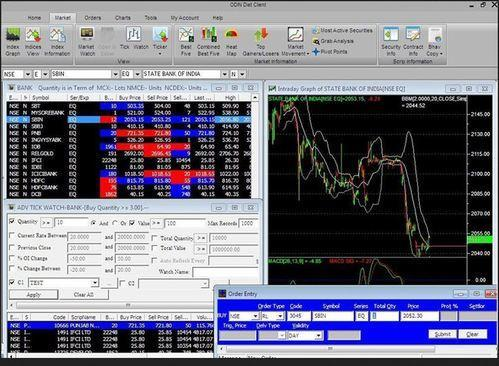Open the Charts ribbon tab
The width and height of the screenshot is (499, 366).
[x=122, y=18]
